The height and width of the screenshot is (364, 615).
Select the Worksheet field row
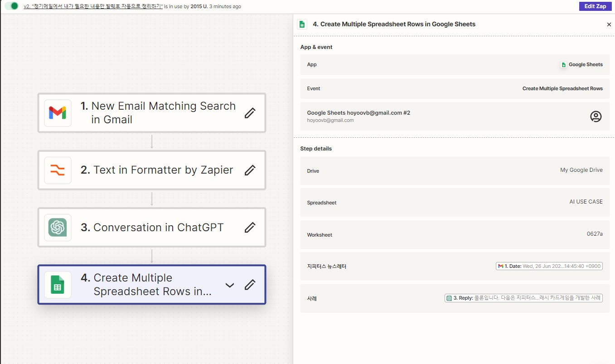455,234
